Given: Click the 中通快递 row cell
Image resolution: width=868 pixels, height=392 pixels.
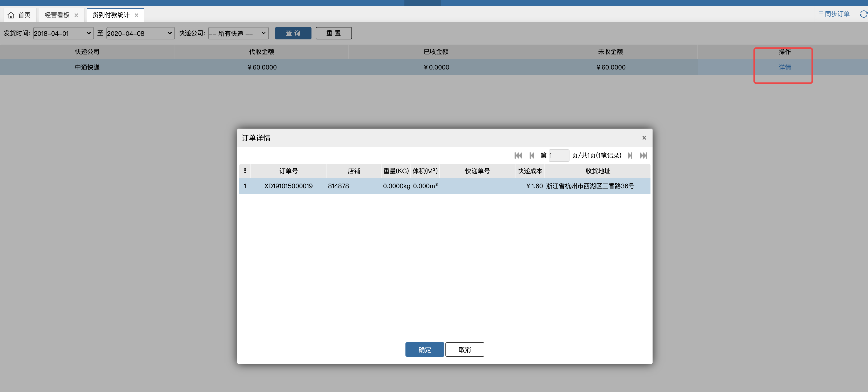Looking at the screenshot, I should click(x=87, y=67).
